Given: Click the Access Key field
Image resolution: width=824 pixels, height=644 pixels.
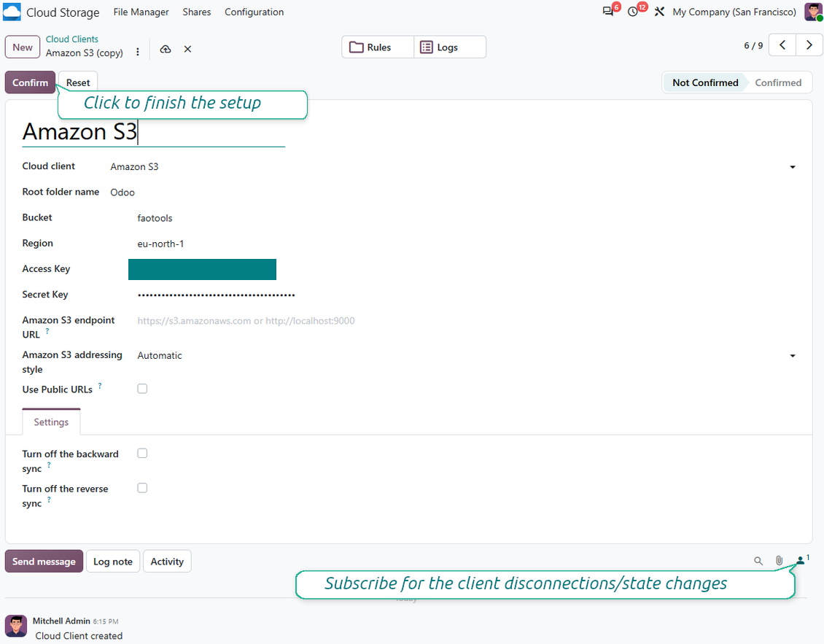Looking at the screenshot, I should tap(202, 269).
